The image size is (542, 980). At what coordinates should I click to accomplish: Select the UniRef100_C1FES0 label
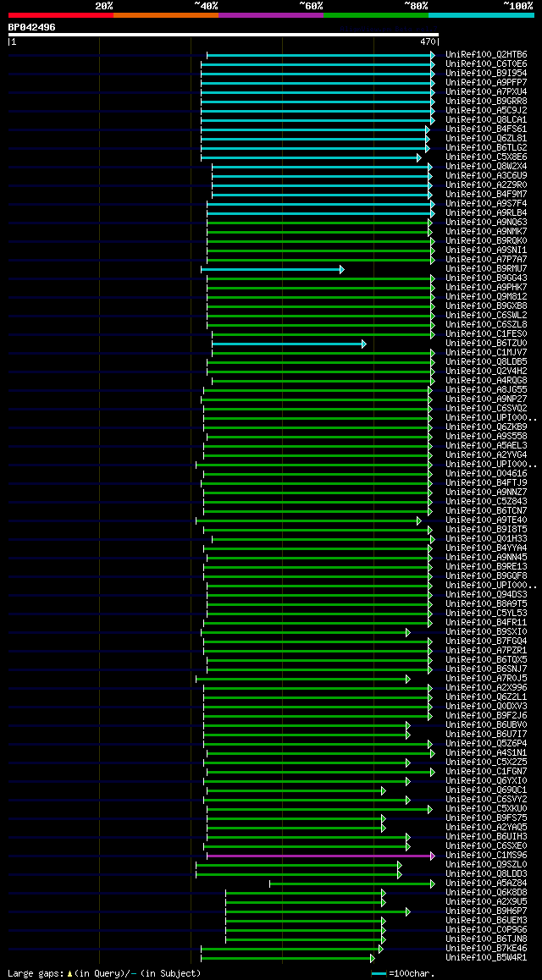pyautogui.click(x=486, y=334)
